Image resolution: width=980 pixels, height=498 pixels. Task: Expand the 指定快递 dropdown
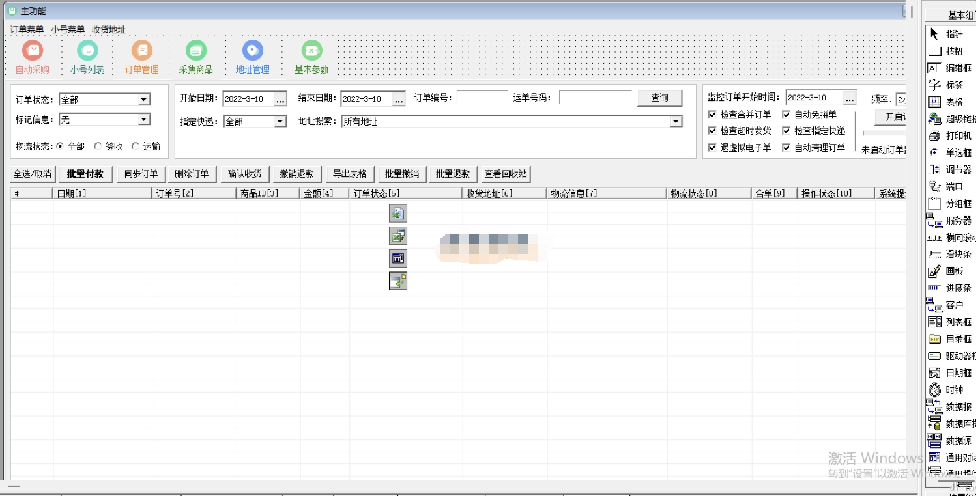(280, 121)
